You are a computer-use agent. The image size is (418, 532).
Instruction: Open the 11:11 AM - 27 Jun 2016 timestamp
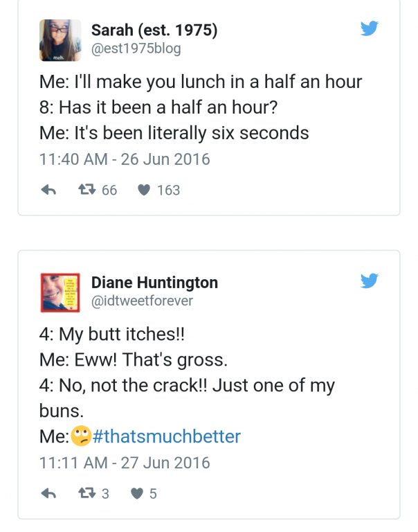125,462
